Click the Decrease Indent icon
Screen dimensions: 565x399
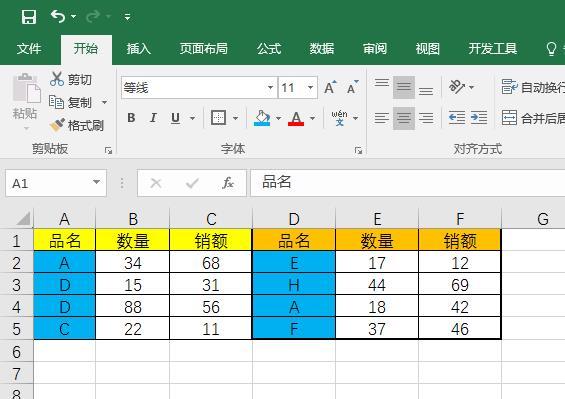point(457,118)
